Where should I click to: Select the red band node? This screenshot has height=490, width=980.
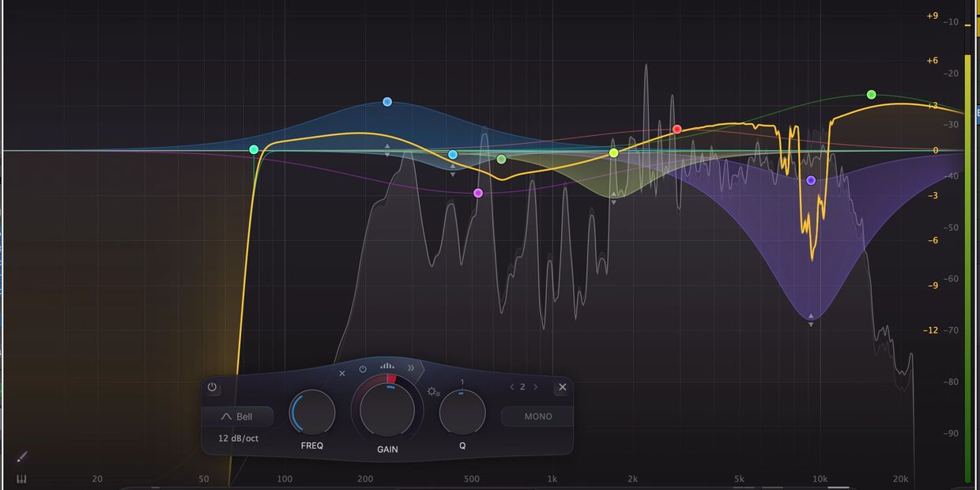coord(677,129)
